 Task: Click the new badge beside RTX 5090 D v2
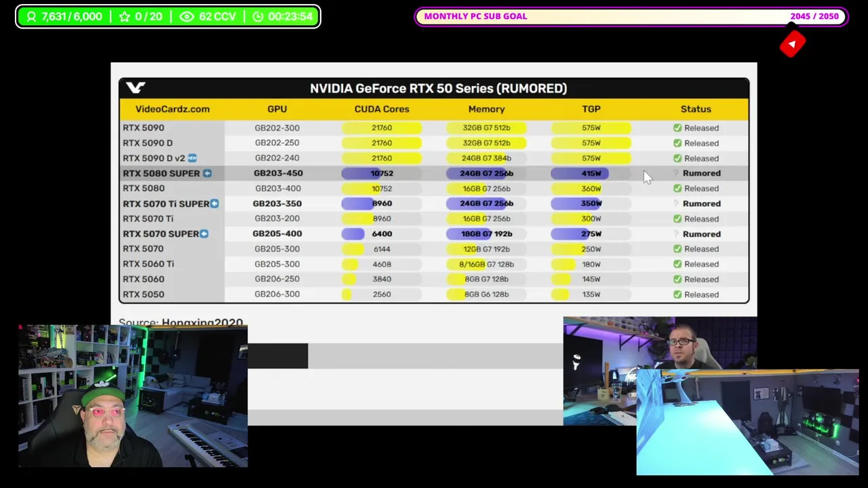192,158
